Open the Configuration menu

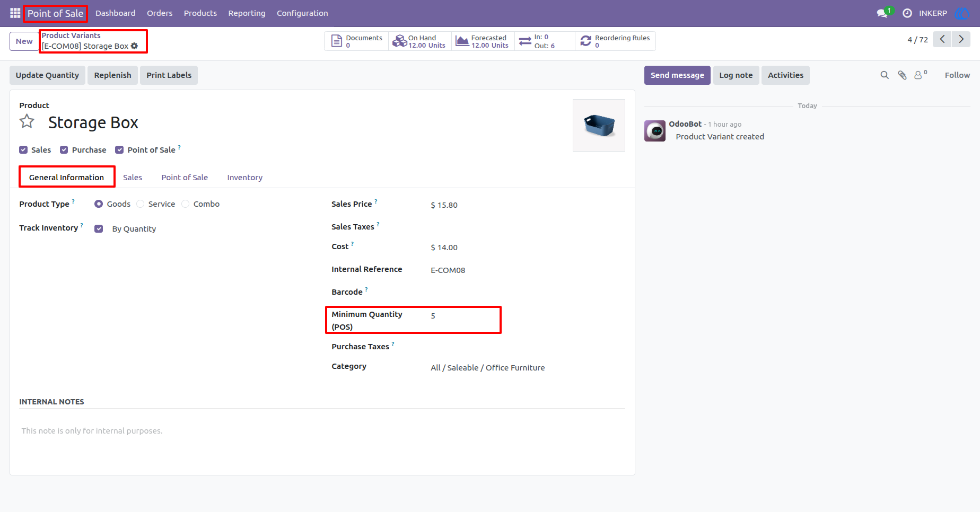[302, 13]
